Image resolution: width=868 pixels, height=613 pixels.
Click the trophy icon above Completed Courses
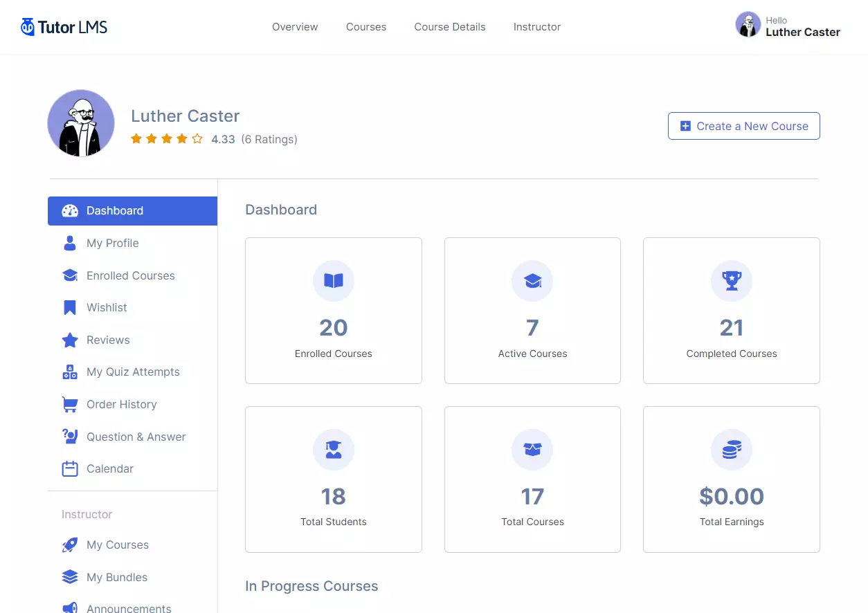click(x=732, y=281)
